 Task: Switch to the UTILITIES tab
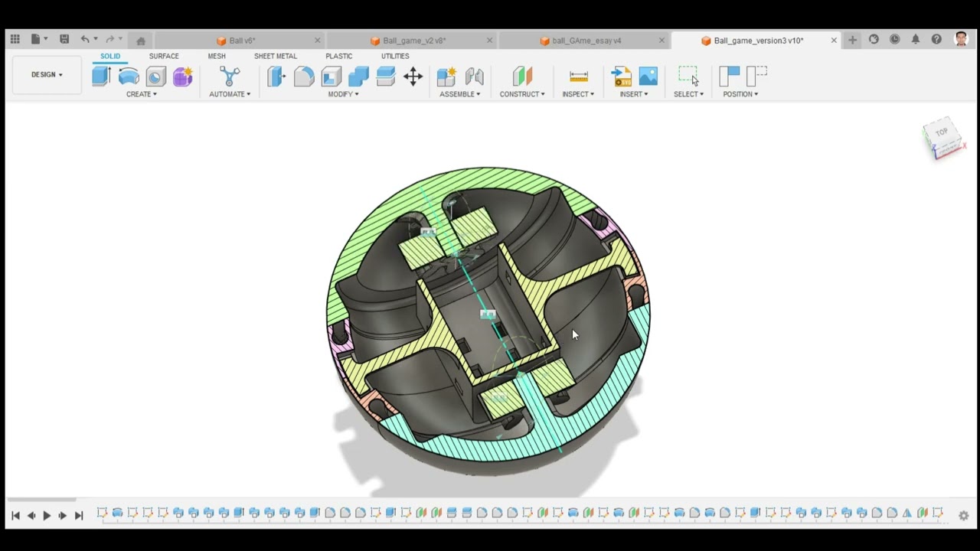[395, 56]
